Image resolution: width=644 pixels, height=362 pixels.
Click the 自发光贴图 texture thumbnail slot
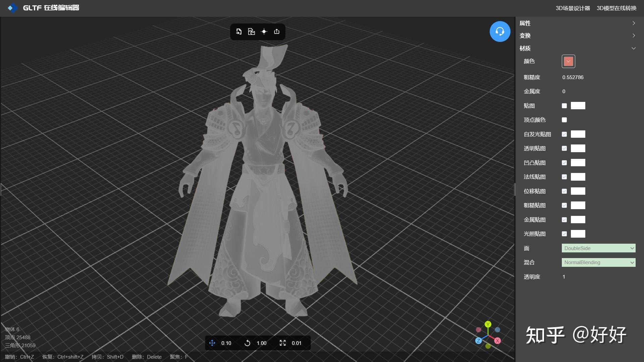[578, 134]
